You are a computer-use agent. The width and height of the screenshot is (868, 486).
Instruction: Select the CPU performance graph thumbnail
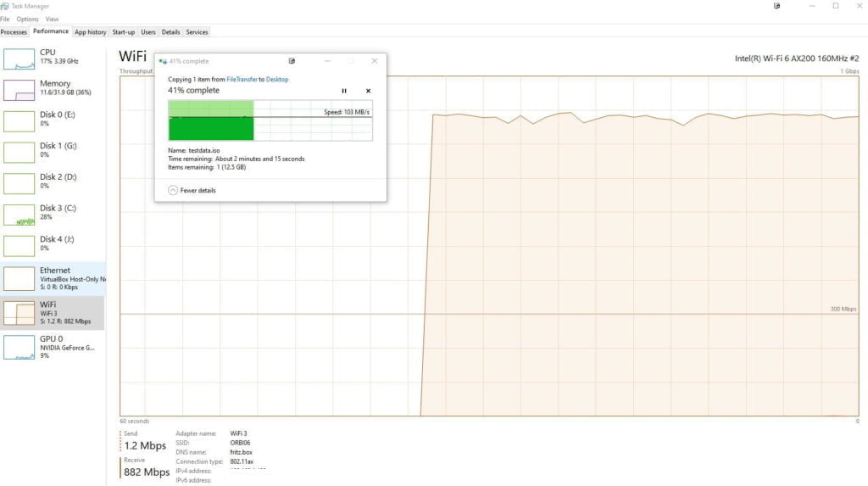click(19, 59)
